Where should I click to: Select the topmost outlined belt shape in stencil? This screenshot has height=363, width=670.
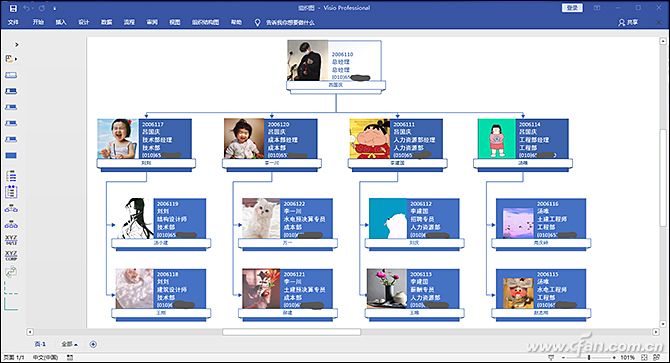[x=11, y=75]
